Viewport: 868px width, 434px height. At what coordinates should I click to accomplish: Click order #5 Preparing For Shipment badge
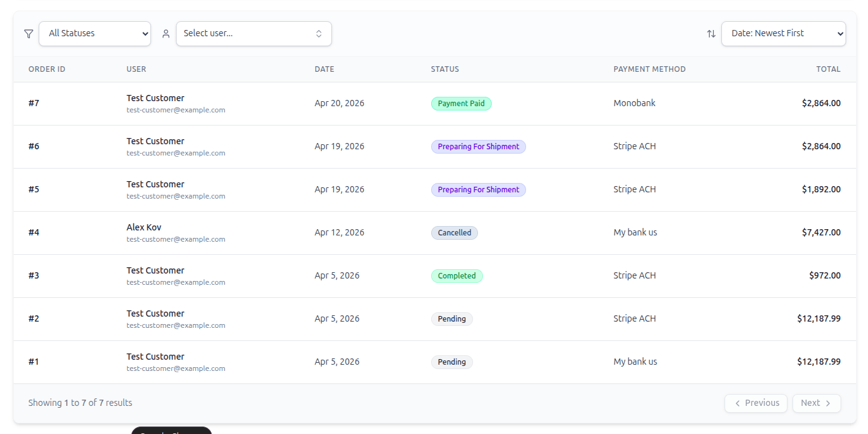point(479,190)
